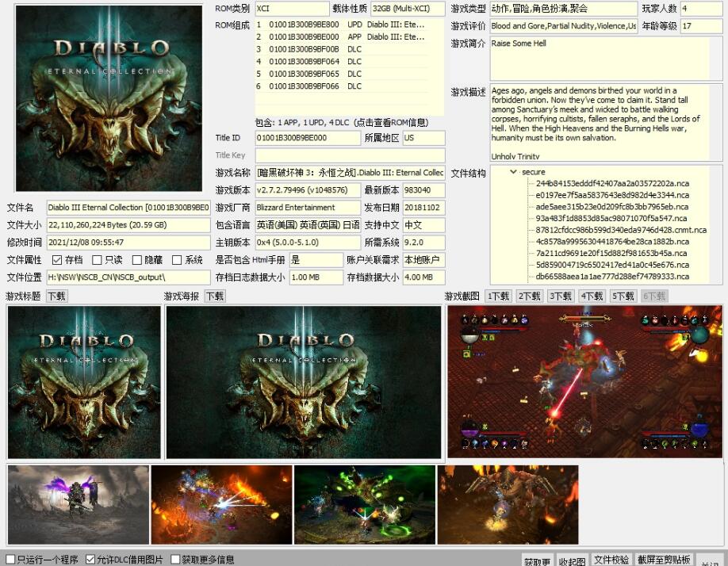
Task: Click the wide 游戏海报 Diablo poster image
Action: pyautogui.click(x=304, y=382)
